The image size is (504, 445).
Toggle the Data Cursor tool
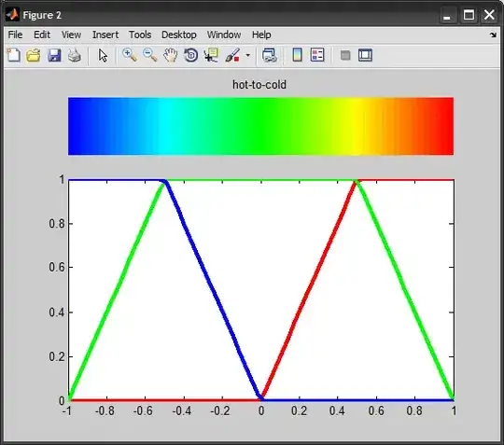pos(211,55)
